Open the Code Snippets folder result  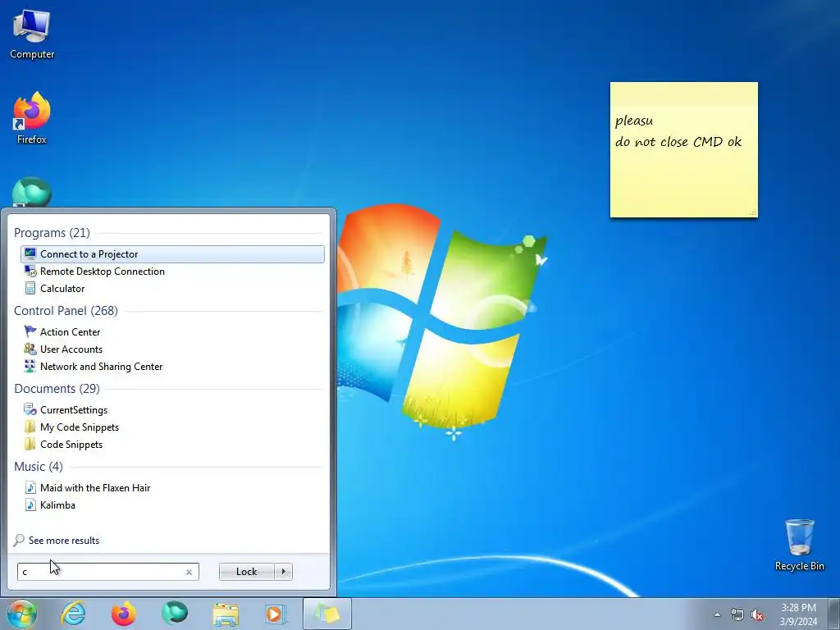[172, 444]
